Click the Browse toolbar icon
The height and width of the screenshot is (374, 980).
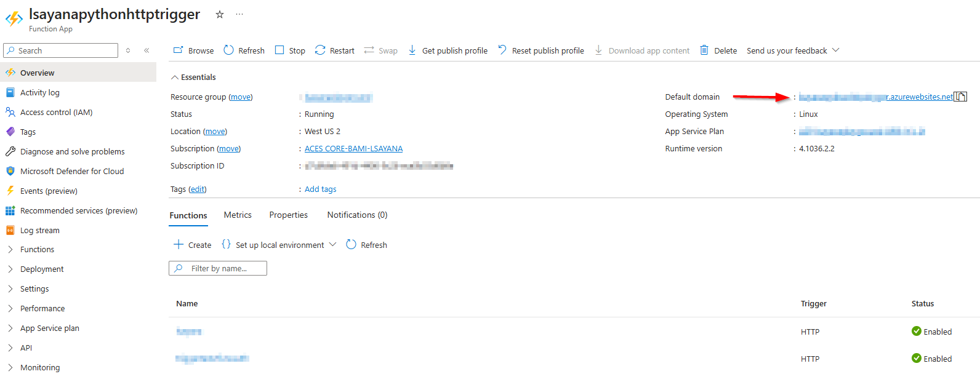[178, 50]
